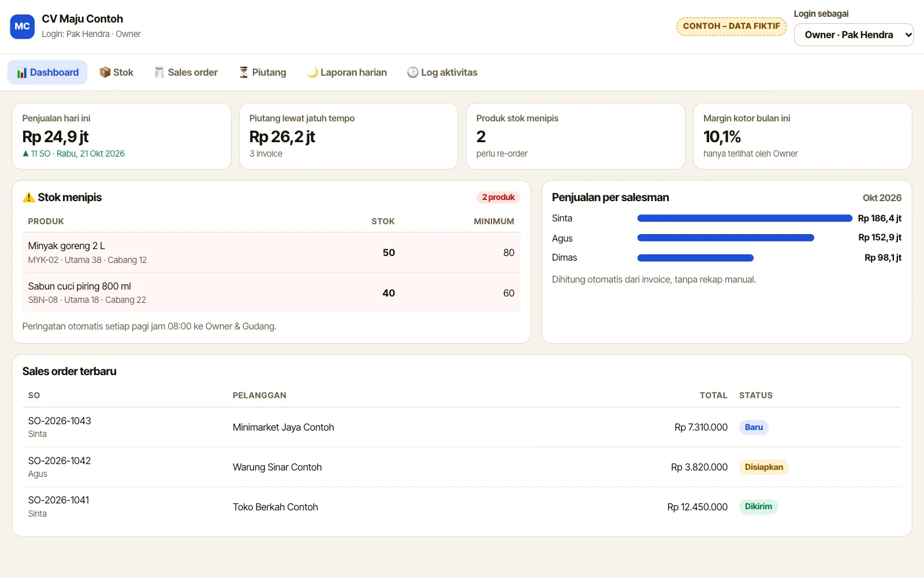Click customer Minimarket Jaya Contoh
The width and height of the screenshot is (924, 578).
[x=284, y=427]
